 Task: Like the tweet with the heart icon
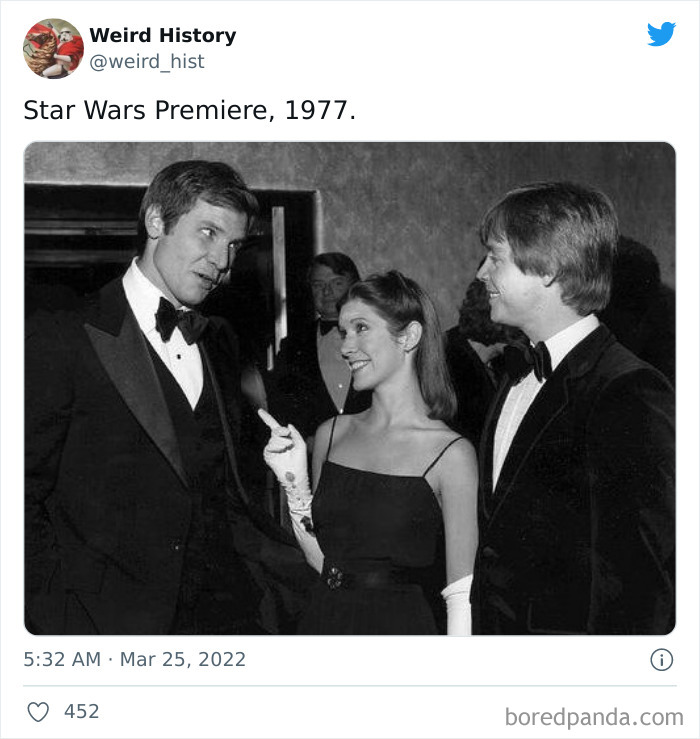38,711
